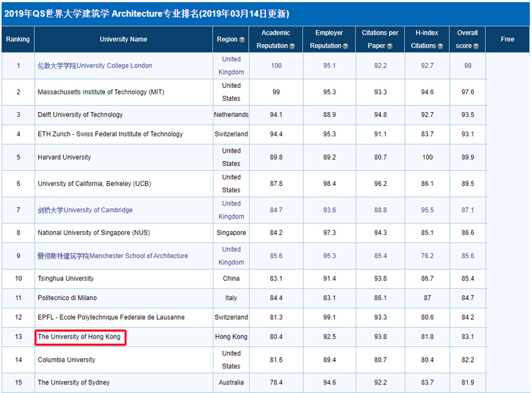Select The University of Hong Kong row name

79,337
